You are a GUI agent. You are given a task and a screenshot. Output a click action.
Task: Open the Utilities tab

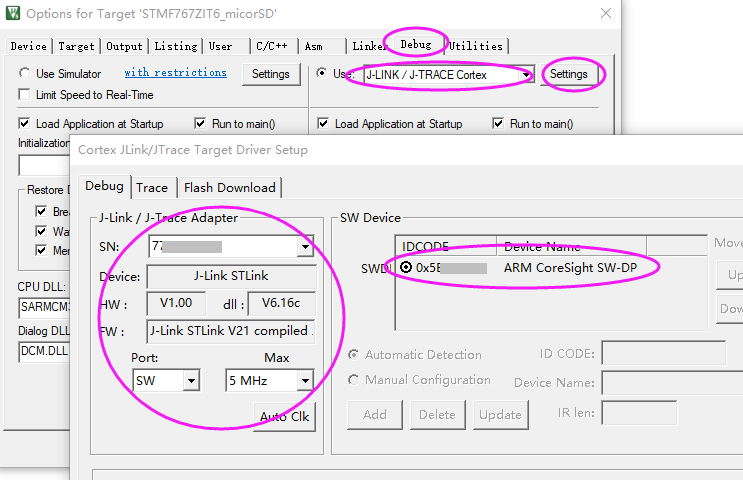point(476,46)
